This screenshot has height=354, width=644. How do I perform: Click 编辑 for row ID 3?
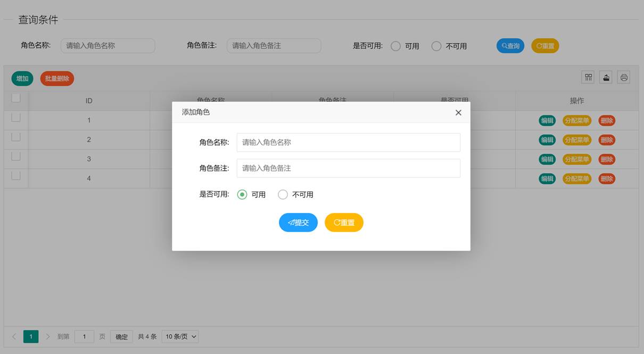point(547,159)
